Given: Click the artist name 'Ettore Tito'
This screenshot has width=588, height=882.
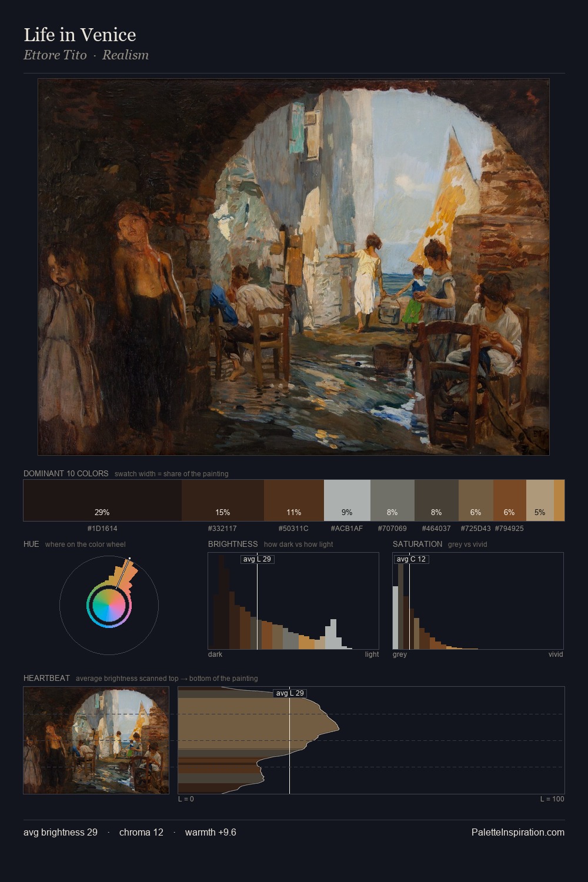Looking at the screenshot, I should pos(55,55).
